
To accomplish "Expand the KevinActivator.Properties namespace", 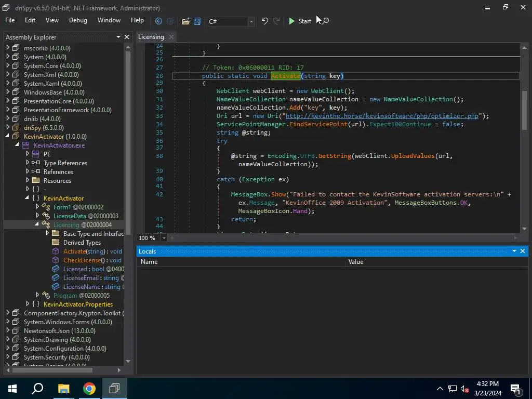I will coord(28,303).
